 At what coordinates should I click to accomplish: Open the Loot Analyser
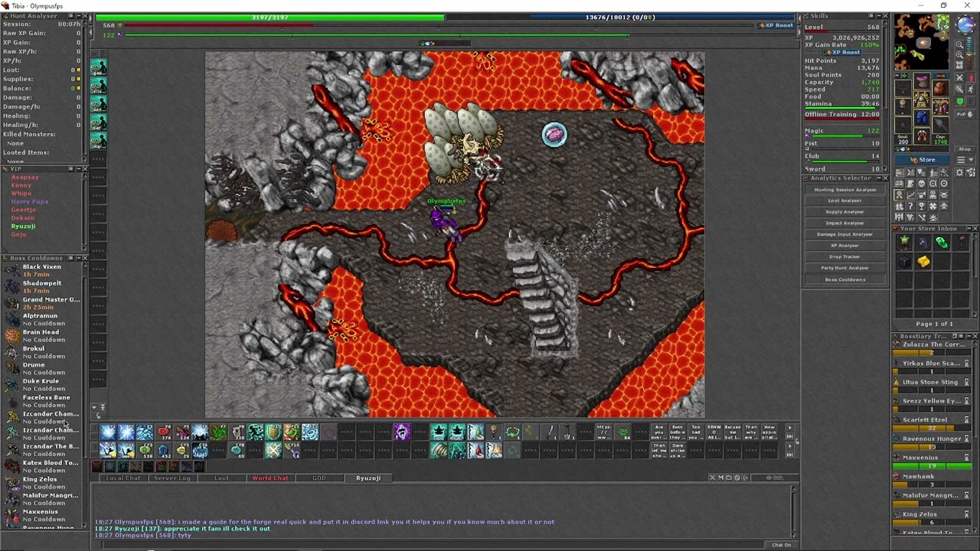click(845, 201)
